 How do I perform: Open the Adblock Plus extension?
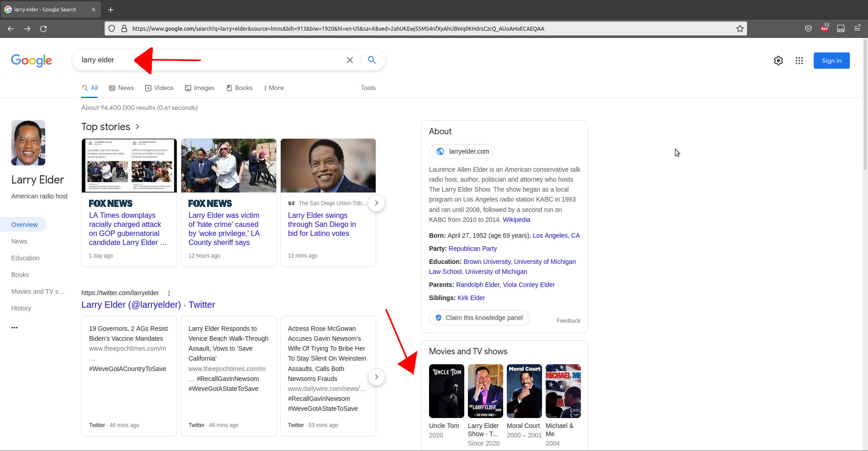pyautogui.click(x=825, y=28)
